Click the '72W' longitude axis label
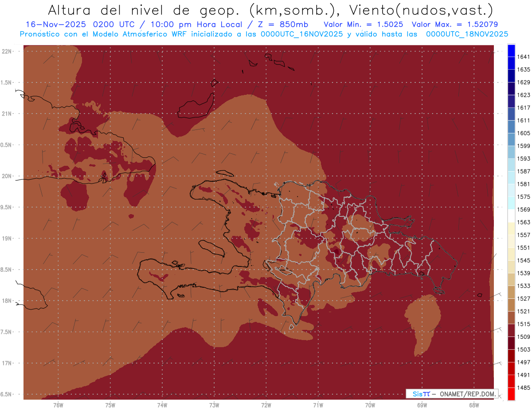This screenshot has width=532, height=411. [x=266, y=405]
